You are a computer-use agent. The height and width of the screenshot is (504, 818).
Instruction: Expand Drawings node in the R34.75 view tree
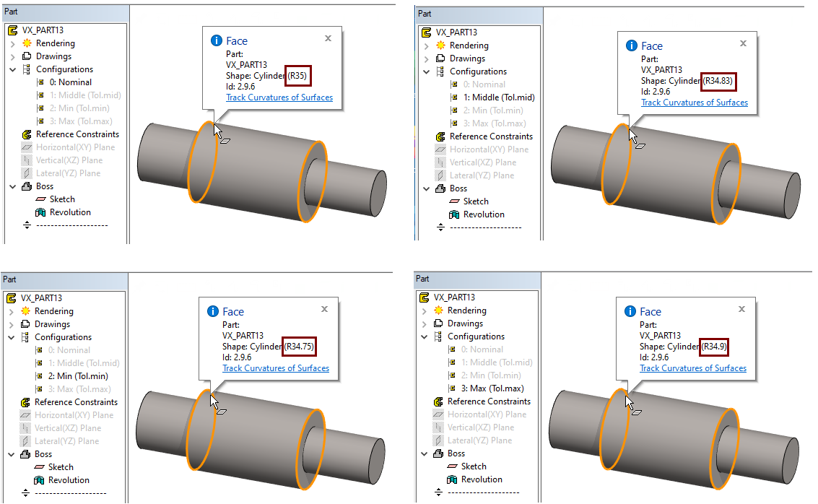pyautogui.click(x=11, y=324)
